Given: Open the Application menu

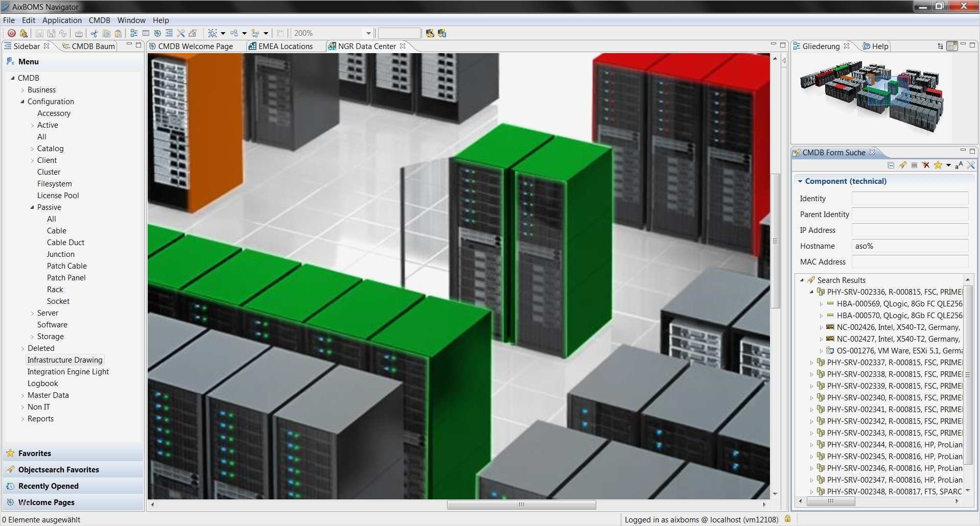Looking at the screenshot, I should pyautogui.click(x=62, y=20).
